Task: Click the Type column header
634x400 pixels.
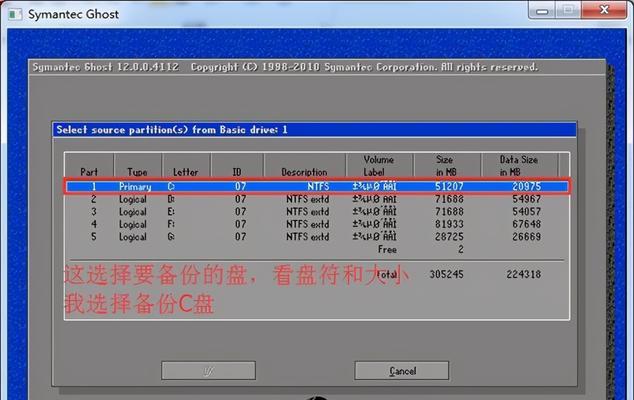Action: click(x=137, y=172)
